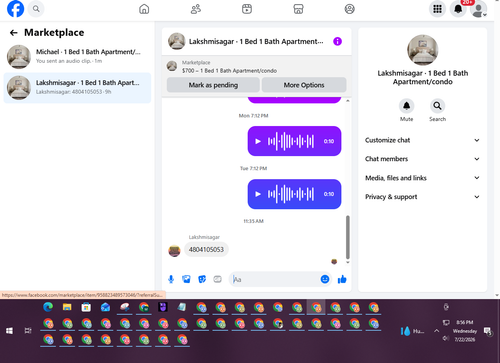Open the 8:56 PM clock and calendar
This screenshot has height=363, width=500.
[x=465, y=331]
